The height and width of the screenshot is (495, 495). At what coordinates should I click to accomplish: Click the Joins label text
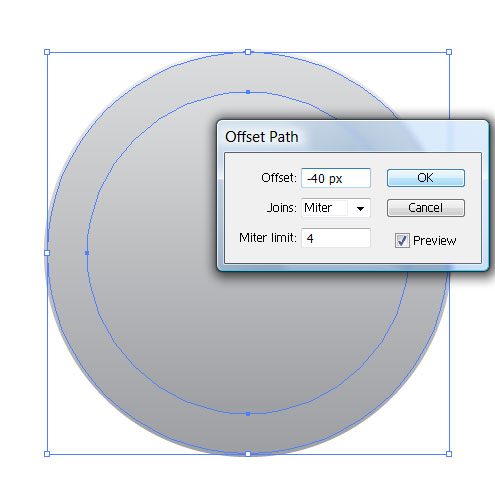click(282, 208)
